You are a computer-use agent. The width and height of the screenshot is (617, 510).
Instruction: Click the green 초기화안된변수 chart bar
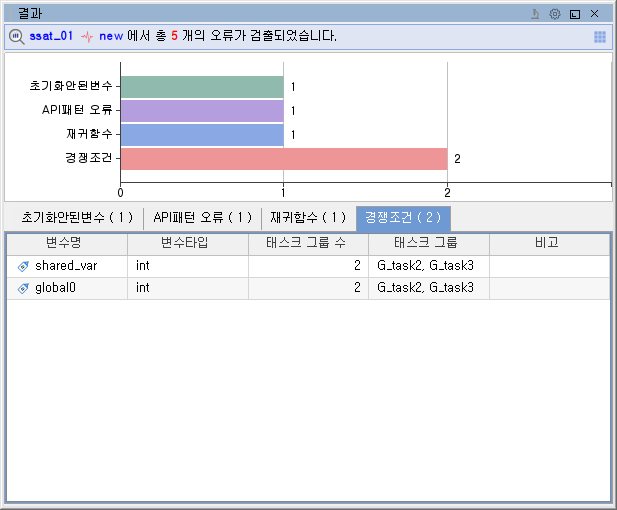[202, 87]
